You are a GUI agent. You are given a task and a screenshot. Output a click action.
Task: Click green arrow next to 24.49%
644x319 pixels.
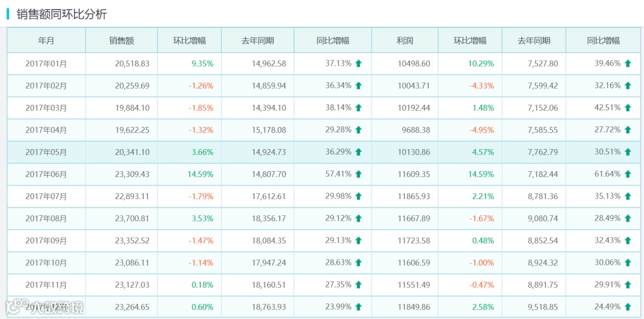(627, 307)
